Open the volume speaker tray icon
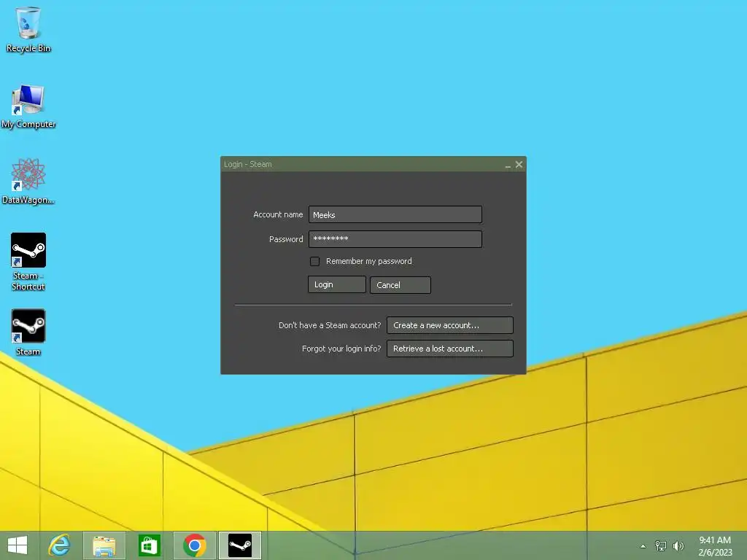The image size is (747, 560). coord(678,545)
